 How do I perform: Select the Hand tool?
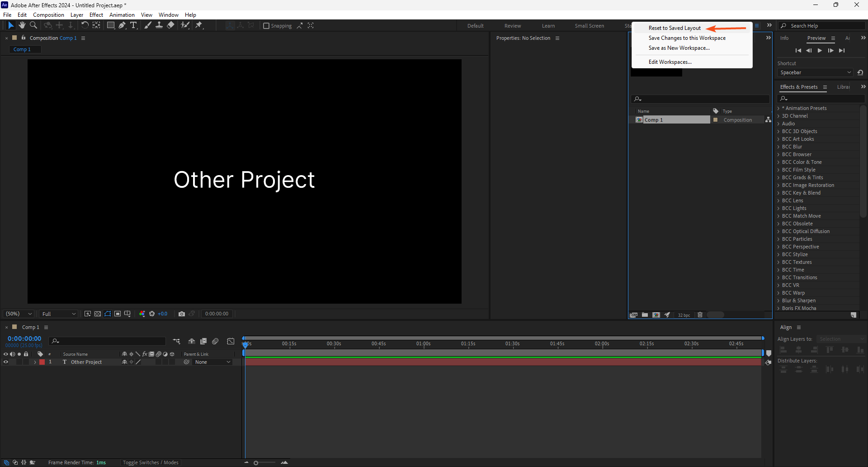[x=22, y=25]
